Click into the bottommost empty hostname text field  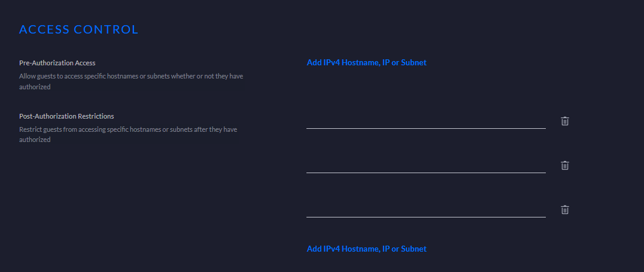(x=426, y=209)
